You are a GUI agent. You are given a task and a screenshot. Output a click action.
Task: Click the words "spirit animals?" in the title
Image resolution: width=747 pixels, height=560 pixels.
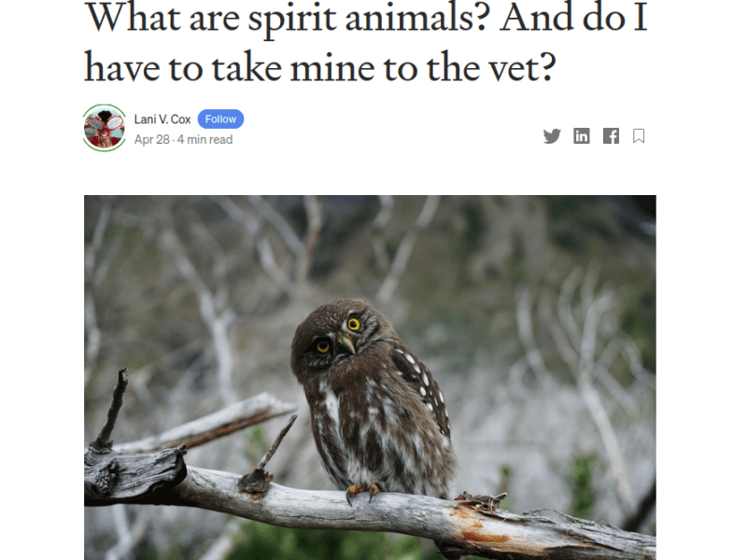coord(369,19)
